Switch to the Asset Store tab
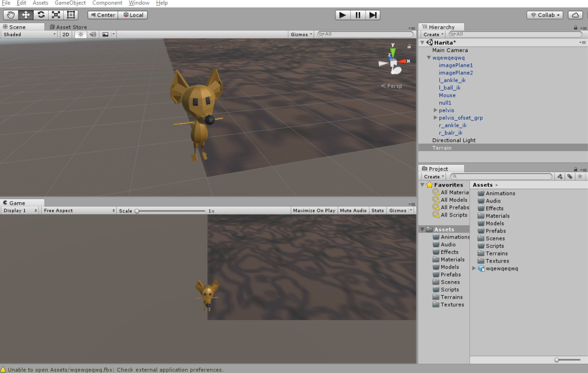Viewport: 588px width, 373px height. [x=71, y=27]
